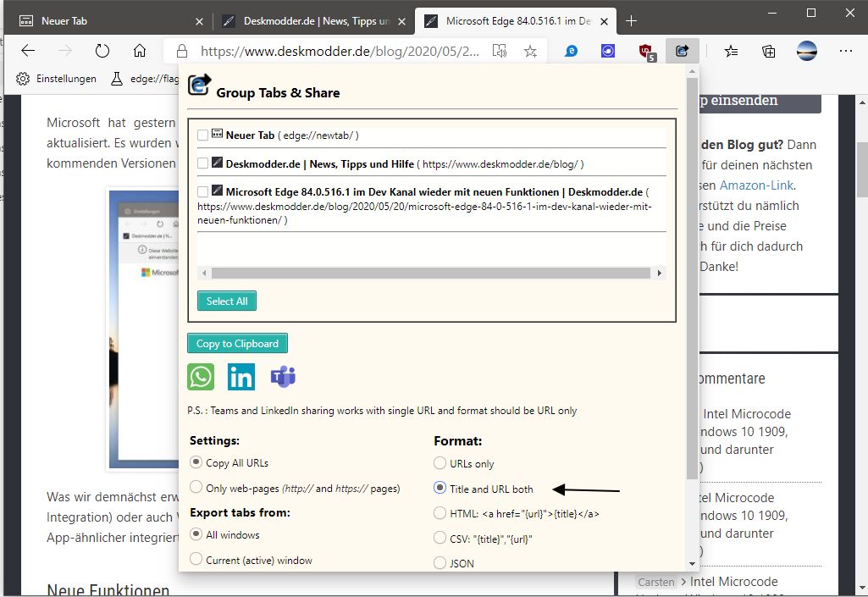
Task: Select the Copy All URLs radio option
Action: 196,462
